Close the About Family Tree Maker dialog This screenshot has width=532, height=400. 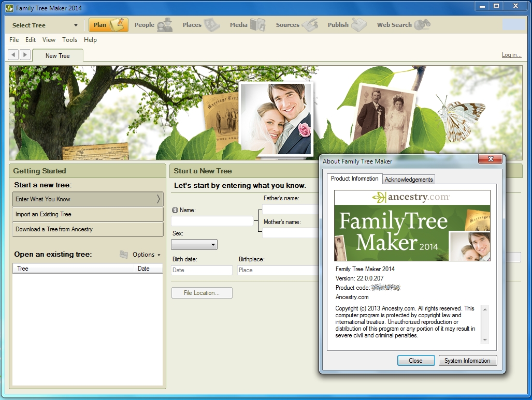coord(490,159)
